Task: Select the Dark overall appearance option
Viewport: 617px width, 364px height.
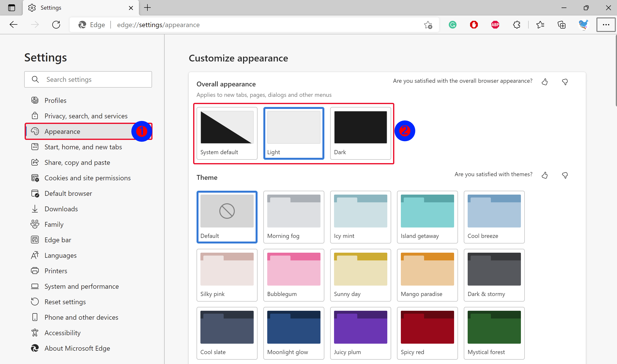Action: (360, 133)
